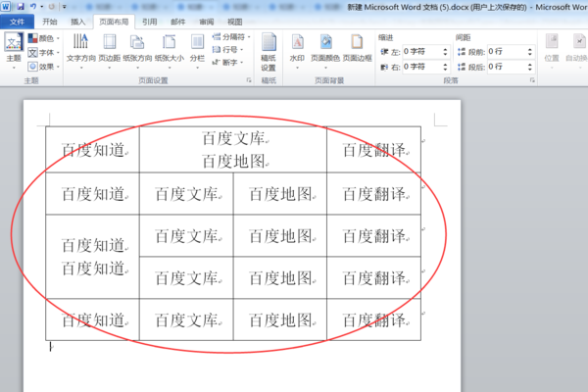This screenshot has width=588, height=392.
Task: Launch the 段落 (Paragraph) dialog via corner launcher
Action: (532, 80)
